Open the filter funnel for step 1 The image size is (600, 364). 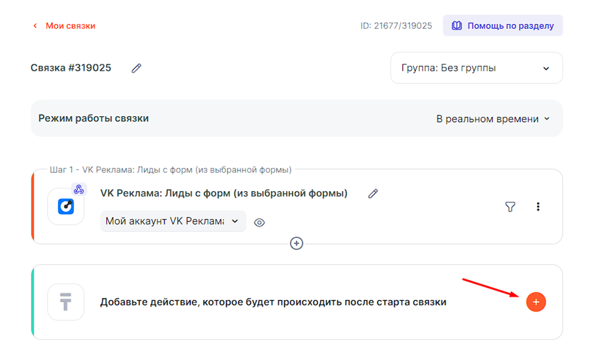(510, 206)
